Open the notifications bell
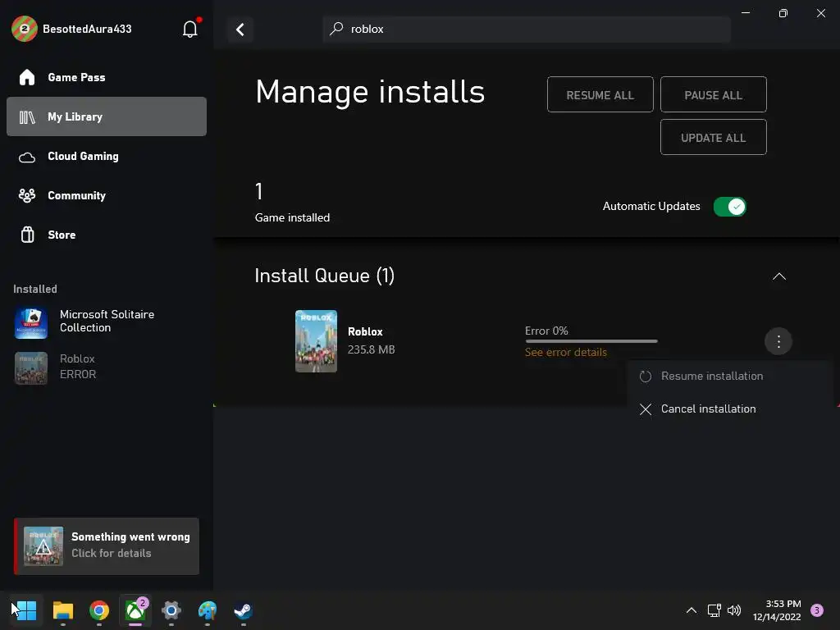Screen dimensions: 840x630 point(190,29)
